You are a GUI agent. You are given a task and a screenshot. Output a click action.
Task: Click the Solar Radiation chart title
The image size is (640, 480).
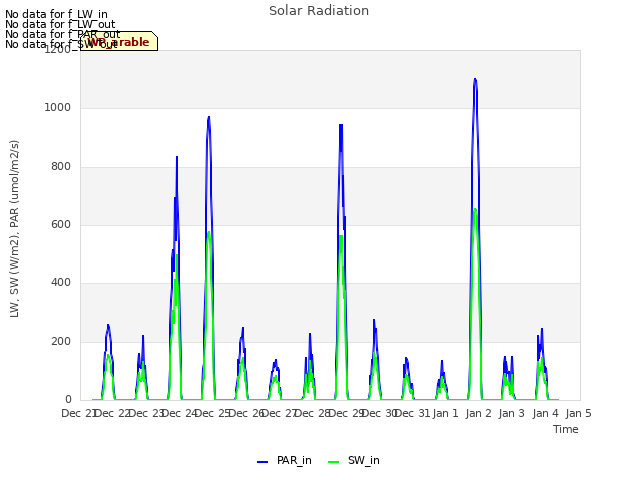point(319,11)
